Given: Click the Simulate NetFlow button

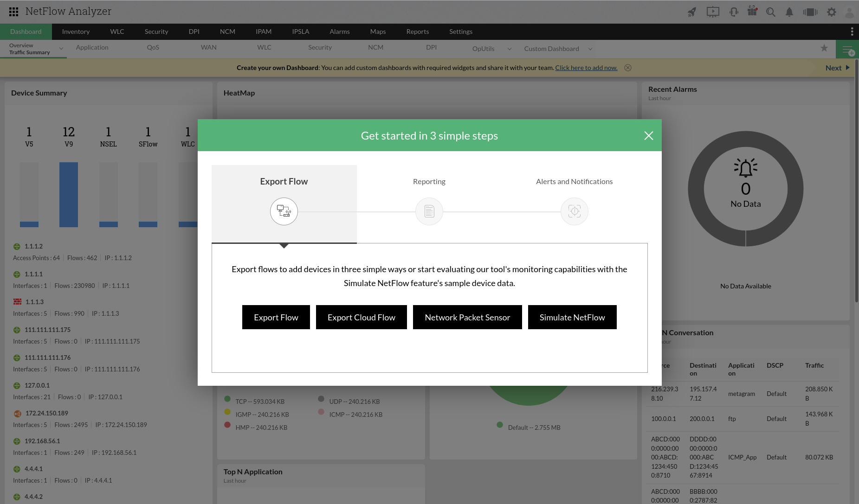Looking at the screenshot, I should (572, 317).
